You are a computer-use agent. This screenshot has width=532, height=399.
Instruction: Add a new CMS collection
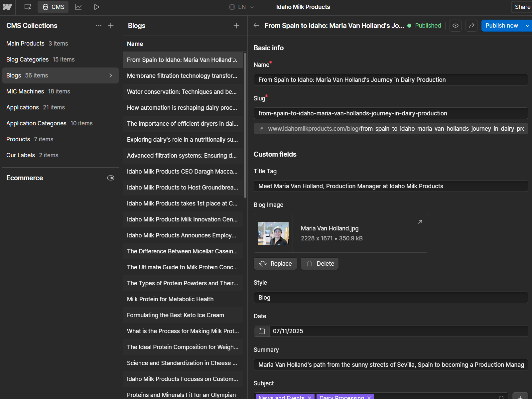point(111,26)
